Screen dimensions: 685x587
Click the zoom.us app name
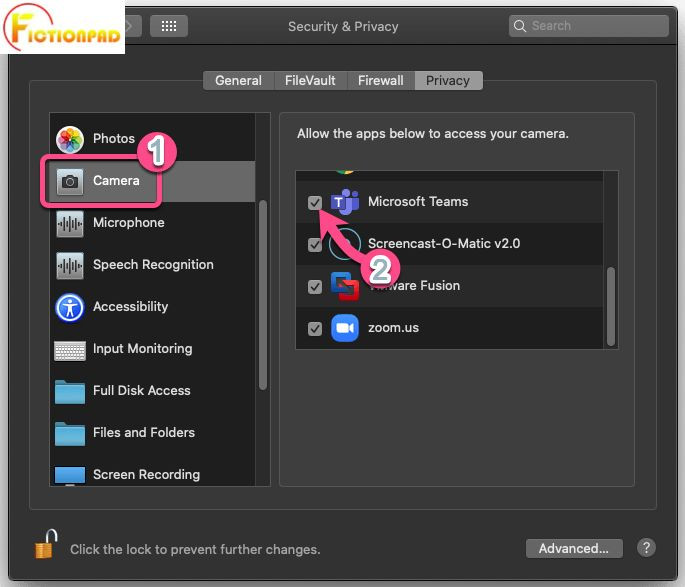[x=394, y=328]
